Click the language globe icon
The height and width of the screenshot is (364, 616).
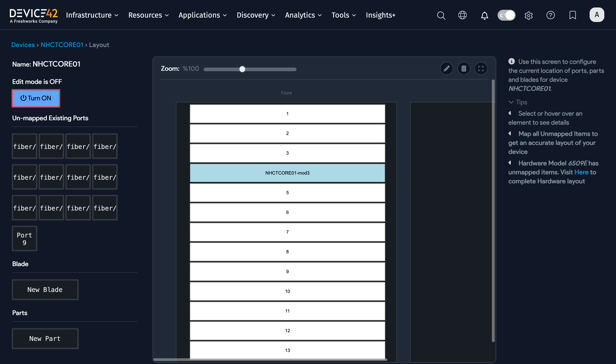click(x=462, y=15)
